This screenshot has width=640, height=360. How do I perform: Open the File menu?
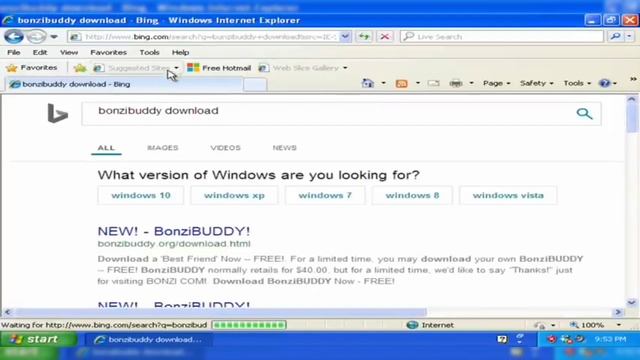coord(13,52)
